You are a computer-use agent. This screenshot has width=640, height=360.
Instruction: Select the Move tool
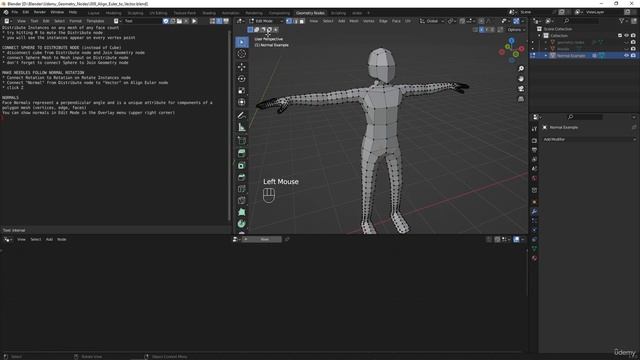(x=242, y=67)
